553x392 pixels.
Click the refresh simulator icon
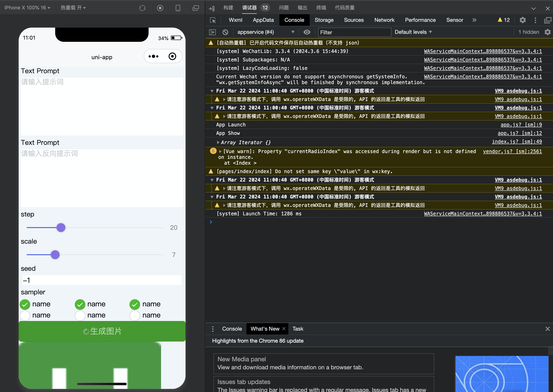tap(142, 8)
